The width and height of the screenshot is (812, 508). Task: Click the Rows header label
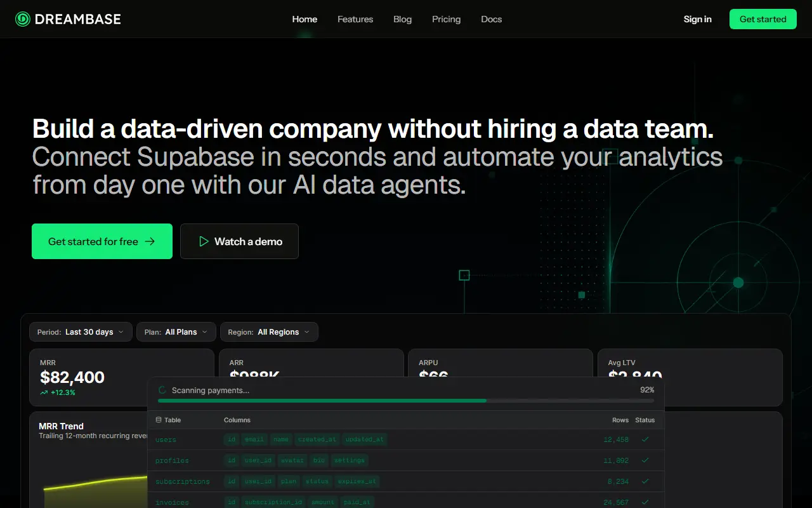click(x=620, y=420)
